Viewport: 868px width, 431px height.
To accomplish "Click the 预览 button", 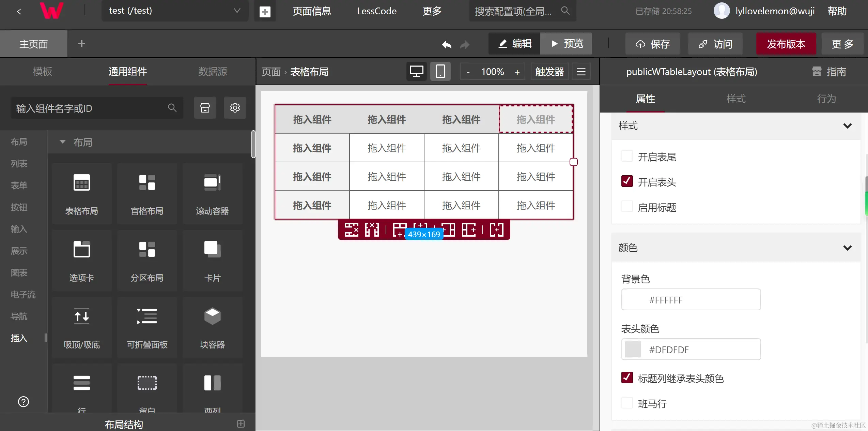I will click(566, 44).
